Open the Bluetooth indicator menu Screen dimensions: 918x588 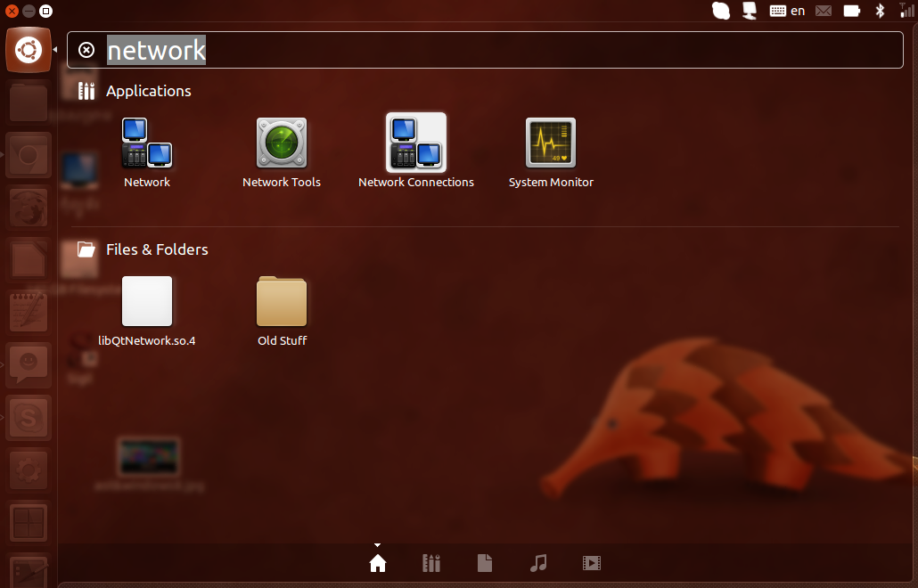pos(880,11)
